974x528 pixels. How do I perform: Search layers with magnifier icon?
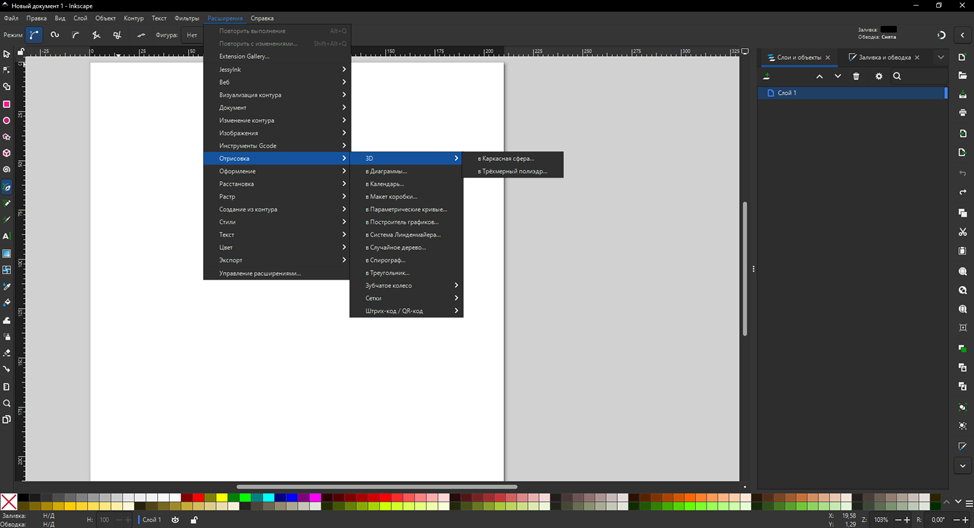click(x=897, y=76)
